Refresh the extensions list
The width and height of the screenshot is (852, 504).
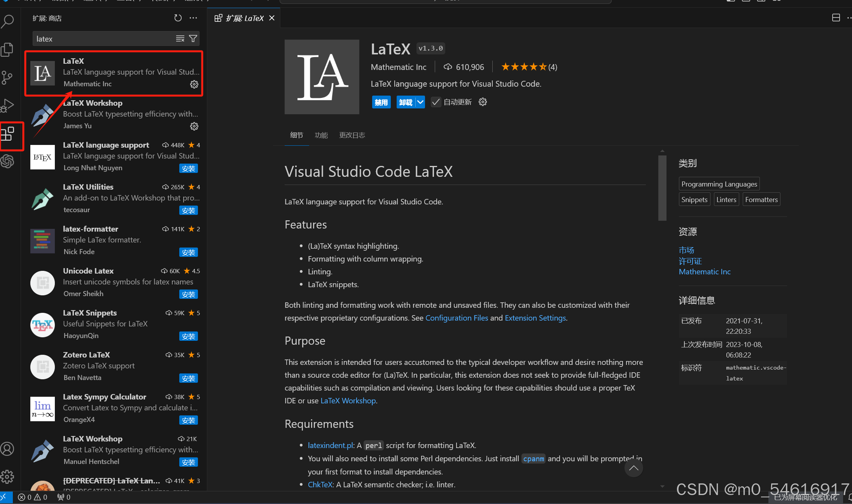coord(178,18)
